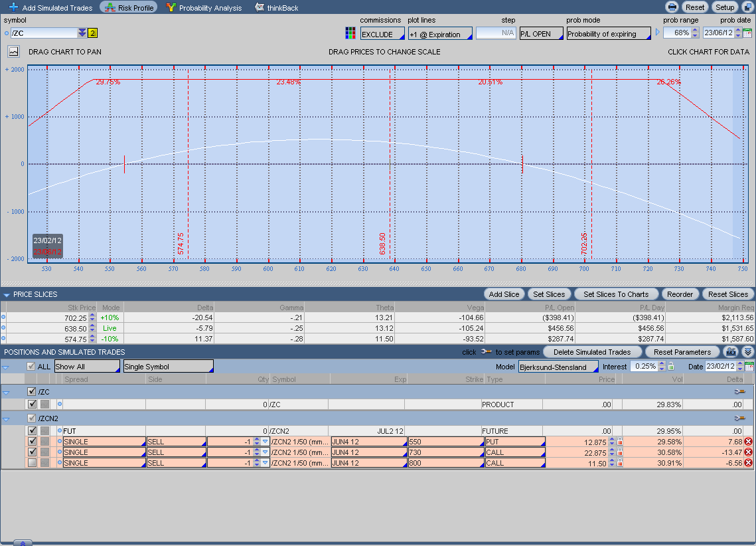Click the lock icon next to Interest field
Image resolution: width=756 pixels, height=546 pixels.
(x=670, y=367)
